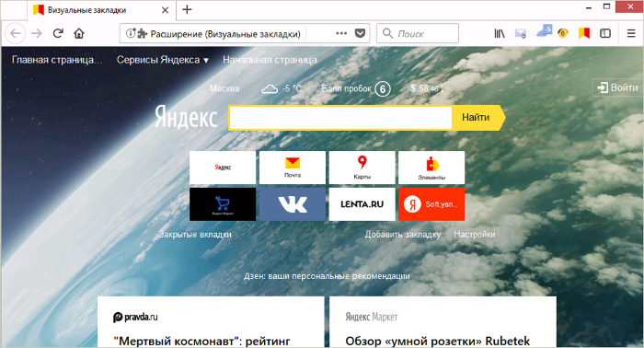Image resolution: width=644 pixels, height=348 pixels.
Task: Open the traffic score toolbar icon
Action: 563,33
